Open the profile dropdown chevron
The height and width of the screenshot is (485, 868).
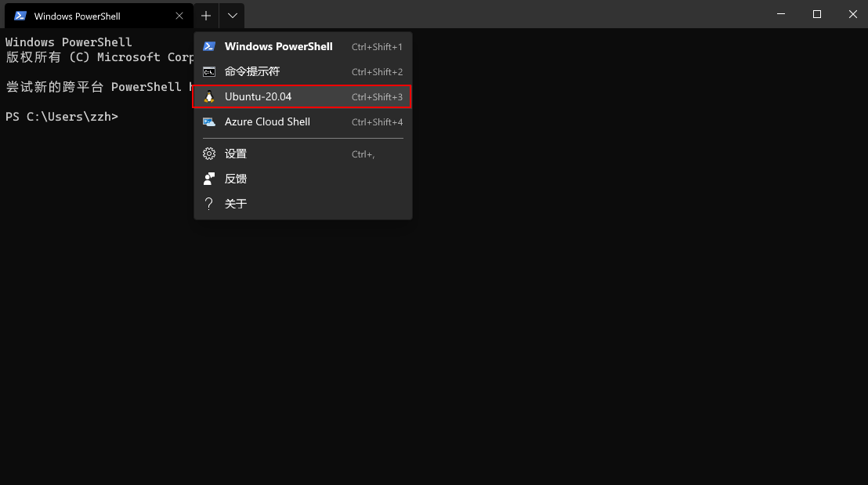point(231,16)
